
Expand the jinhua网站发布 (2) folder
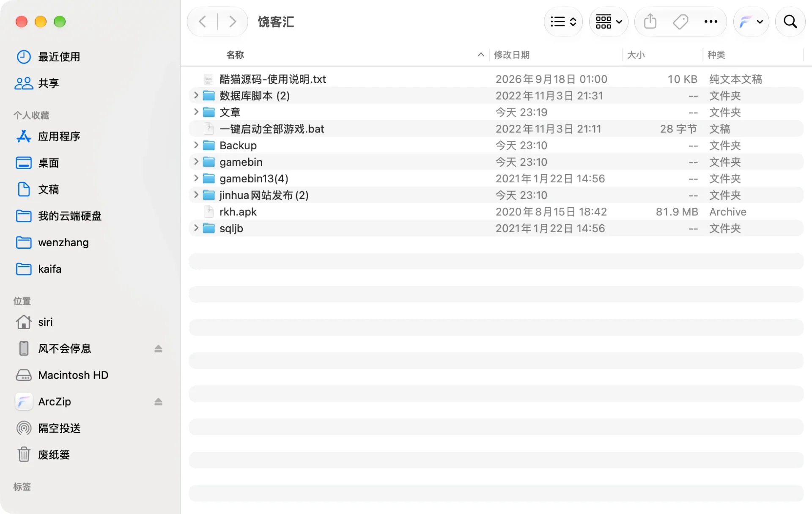(x=196, y=195)
